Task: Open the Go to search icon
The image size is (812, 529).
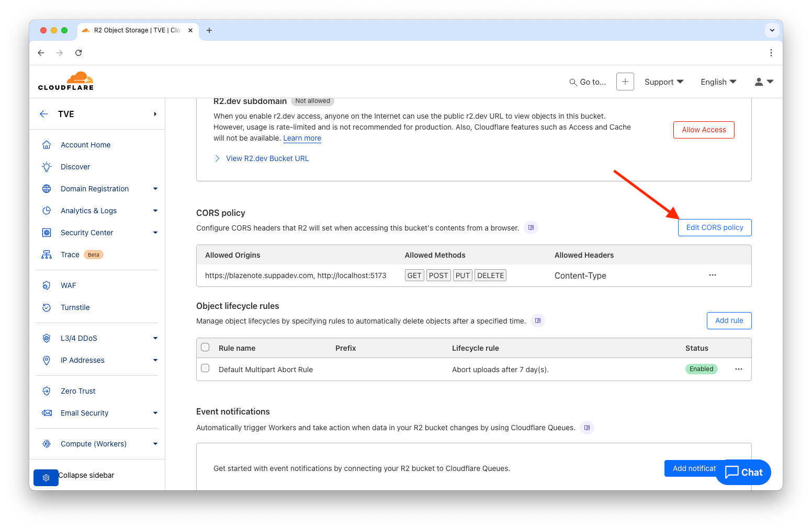Action: (x=573, y=82)
